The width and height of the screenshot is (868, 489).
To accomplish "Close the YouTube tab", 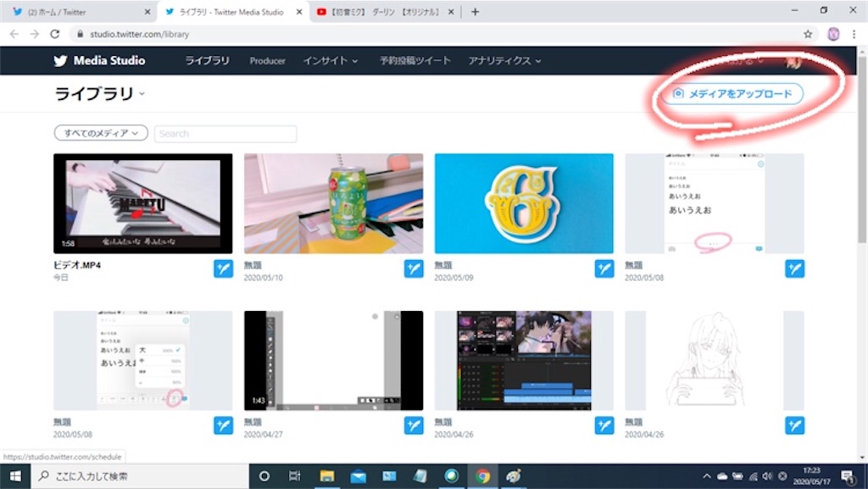I will [451, 12].
